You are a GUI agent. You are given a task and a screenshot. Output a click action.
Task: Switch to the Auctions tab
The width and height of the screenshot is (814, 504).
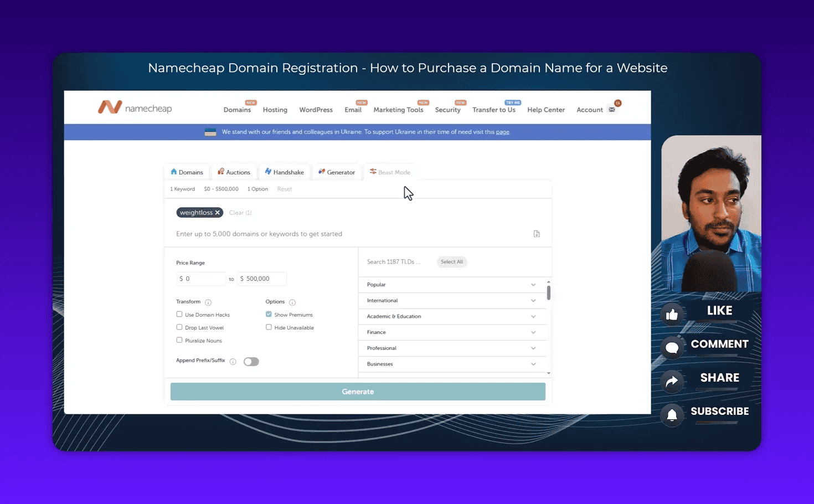click(x=234, y=172)
